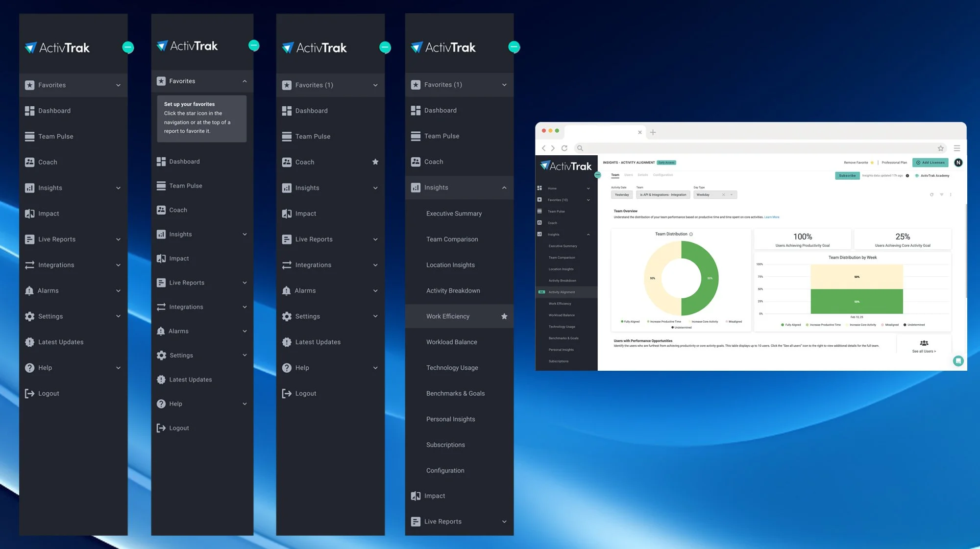Open the Yesterday Activity Date dropdown

pyautogui.click(x=621, y=195)
